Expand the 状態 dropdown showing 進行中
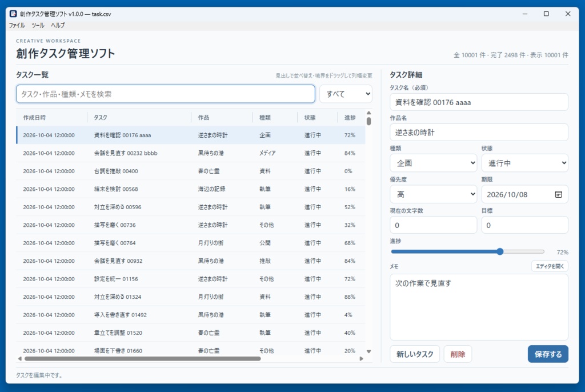The image size is (585, 392). (x=524, y=163)
